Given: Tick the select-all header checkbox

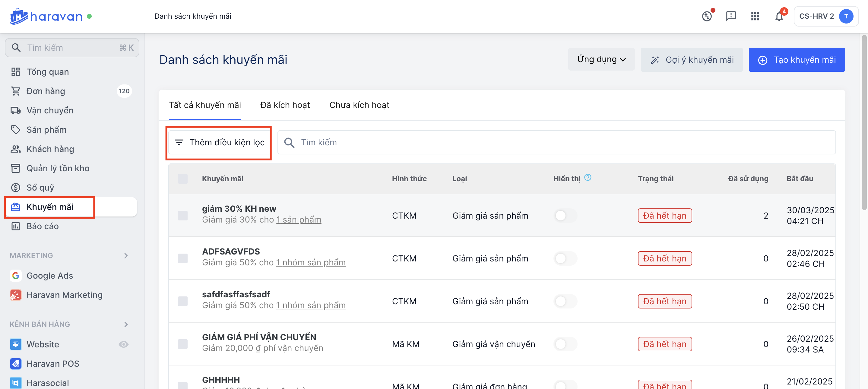Looking at the screenshot, I should 183,179.
